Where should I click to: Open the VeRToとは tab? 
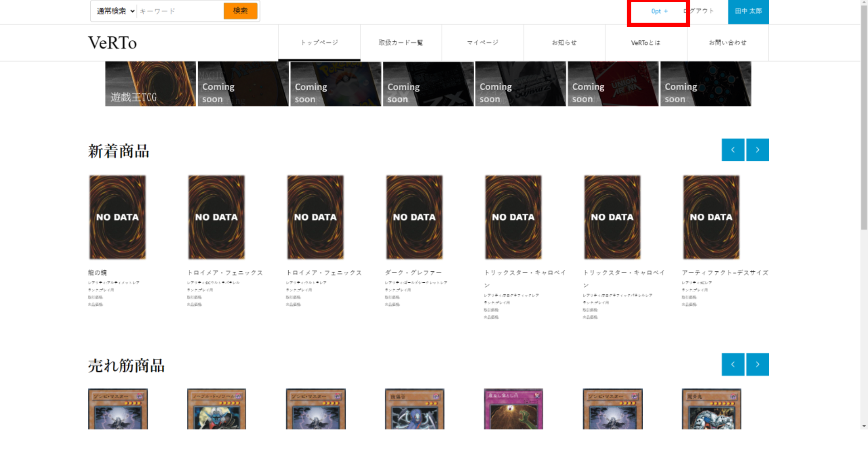click(x=646, y=43)
